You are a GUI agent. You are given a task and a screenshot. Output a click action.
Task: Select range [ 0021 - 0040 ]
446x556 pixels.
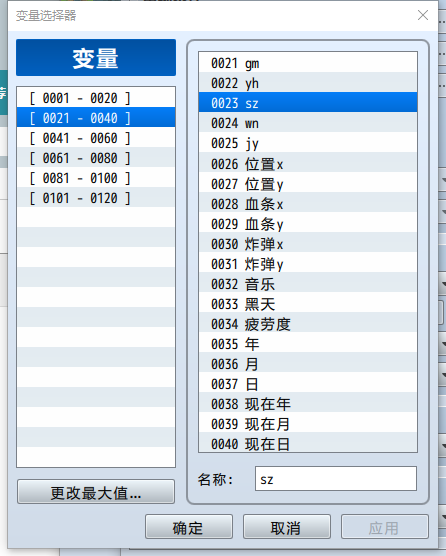[x=96, y=117]
